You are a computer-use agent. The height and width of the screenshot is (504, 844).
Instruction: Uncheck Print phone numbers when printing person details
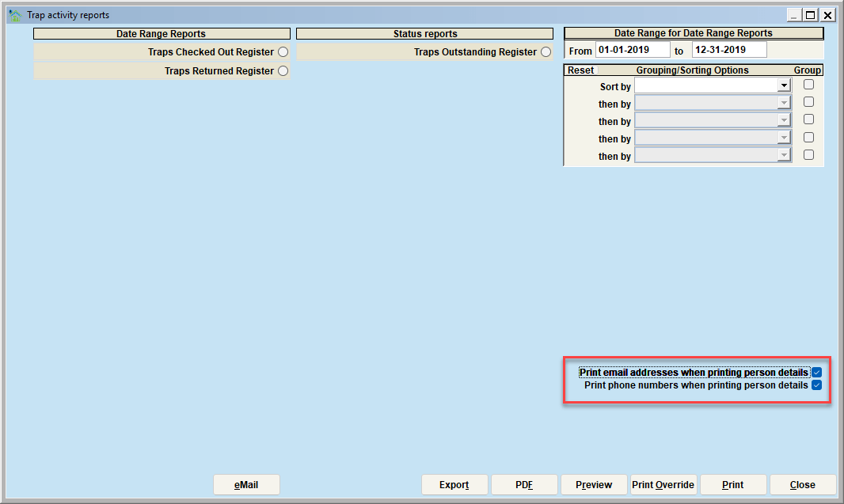tap(816, 385)
